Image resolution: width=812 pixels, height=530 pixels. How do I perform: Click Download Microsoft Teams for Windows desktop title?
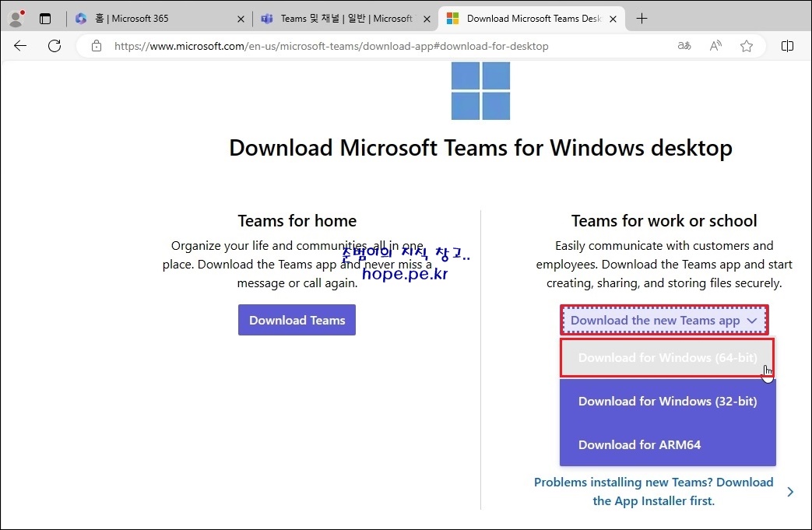480,148
